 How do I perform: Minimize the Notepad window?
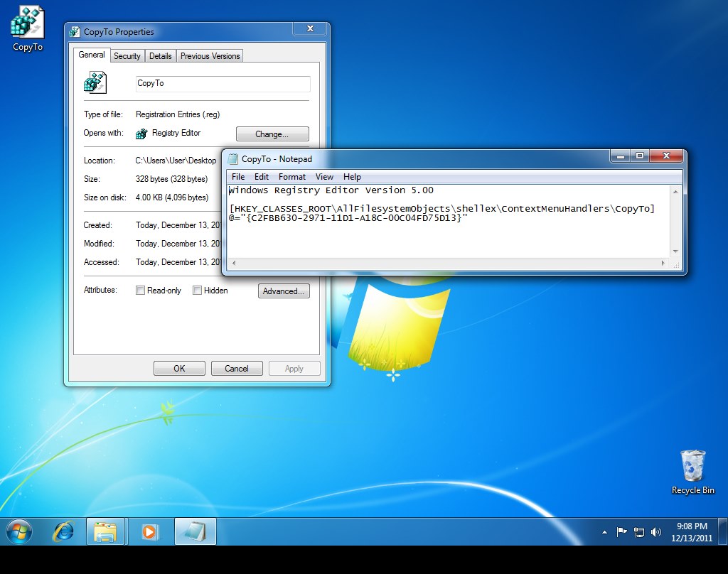[620, 156]
